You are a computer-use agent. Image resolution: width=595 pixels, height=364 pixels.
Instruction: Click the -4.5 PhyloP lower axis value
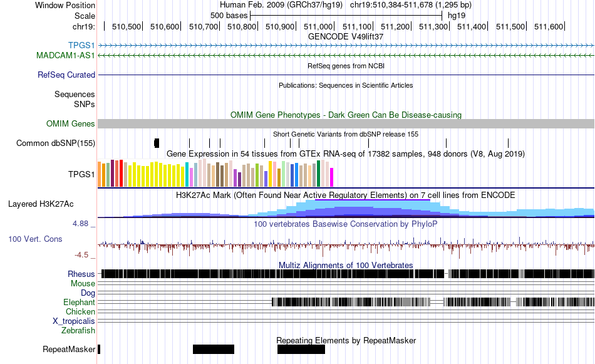click(81, 255)
